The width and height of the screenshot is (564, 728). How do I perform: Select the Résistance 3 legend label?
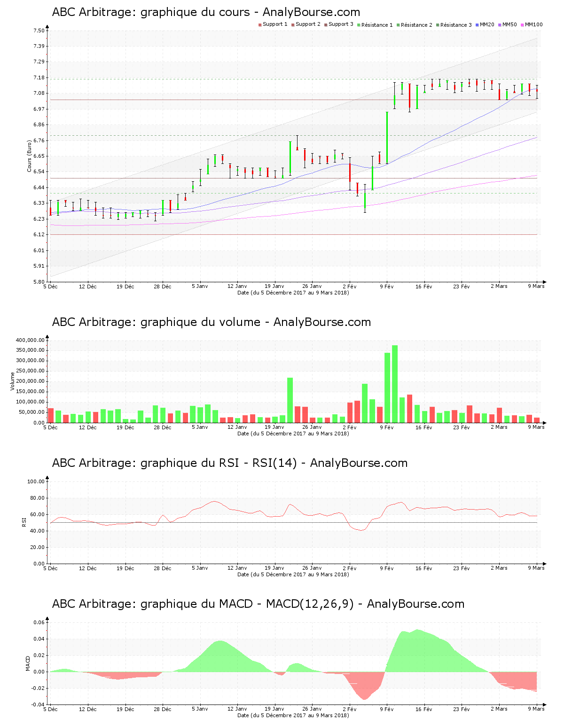pos(456,25)
